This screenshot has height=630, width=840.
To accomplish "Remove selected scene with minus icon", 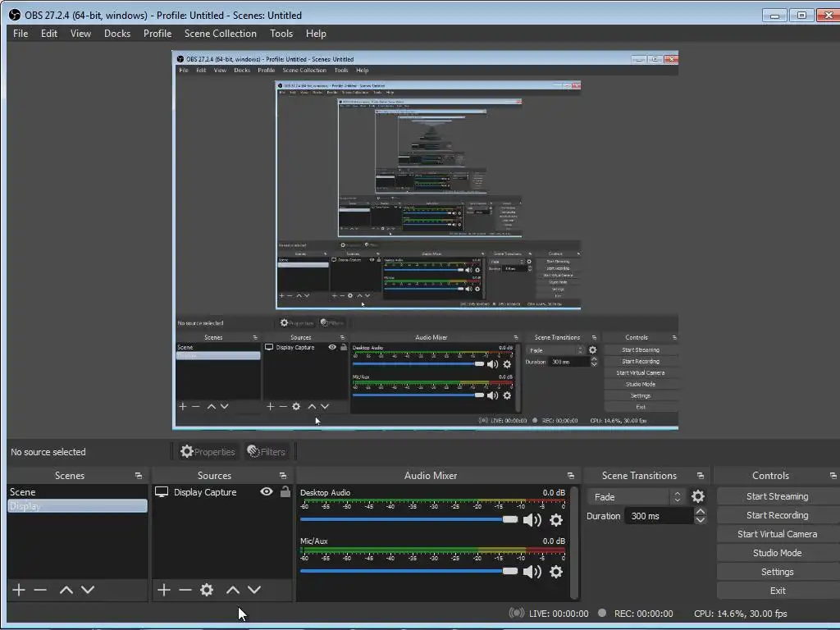I will pos(40,590).
